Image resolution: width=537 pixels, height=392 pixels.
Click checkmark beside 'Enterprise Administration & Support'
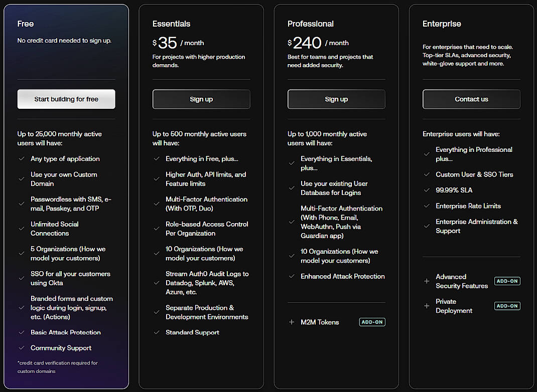[427, 226]
